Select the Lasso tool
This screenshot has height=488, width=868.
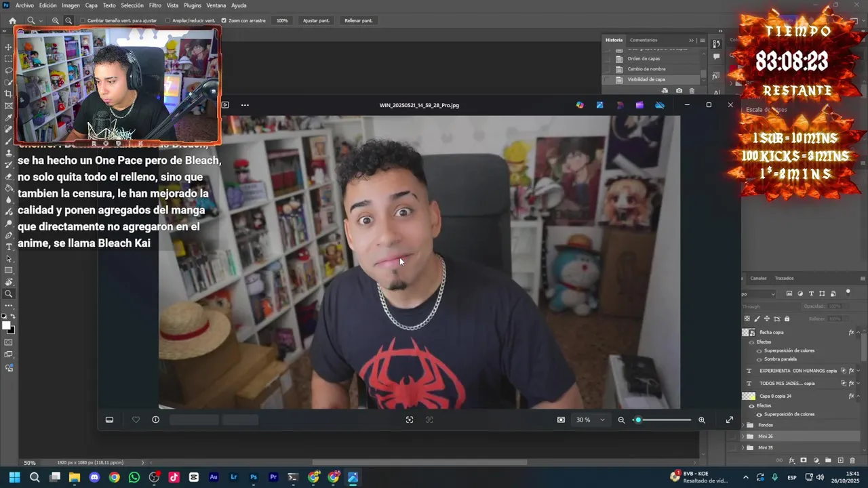(x=9, y=70)
